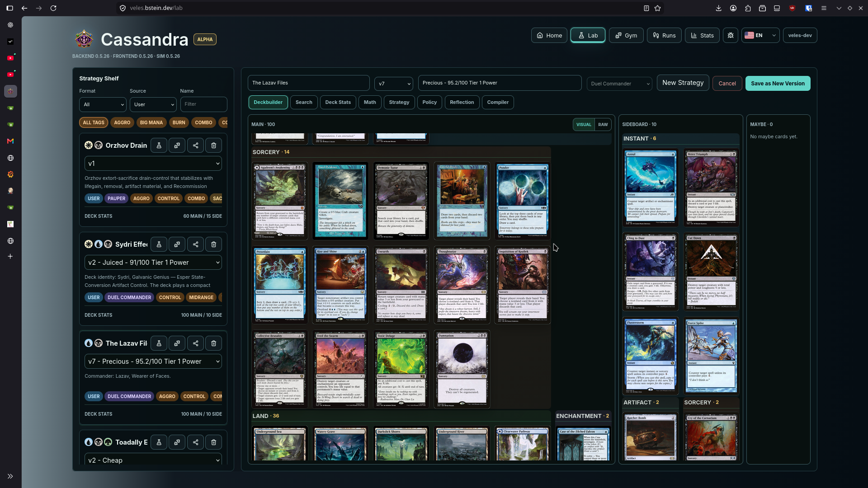The height and width of the screenshot is (488, 868).
Task: Click the flask icon on the Toadally card
Action: pos(159,442)
